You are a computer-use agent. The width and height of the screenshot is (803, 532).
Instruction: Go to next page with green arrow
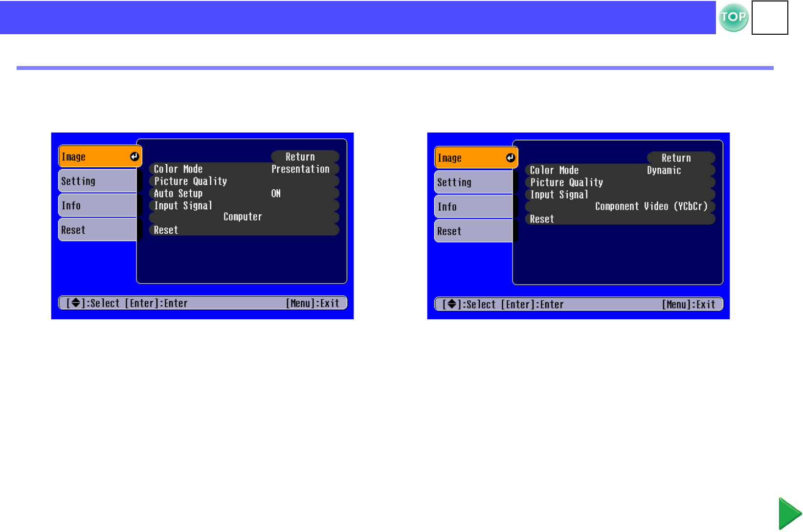pos(790,513)
